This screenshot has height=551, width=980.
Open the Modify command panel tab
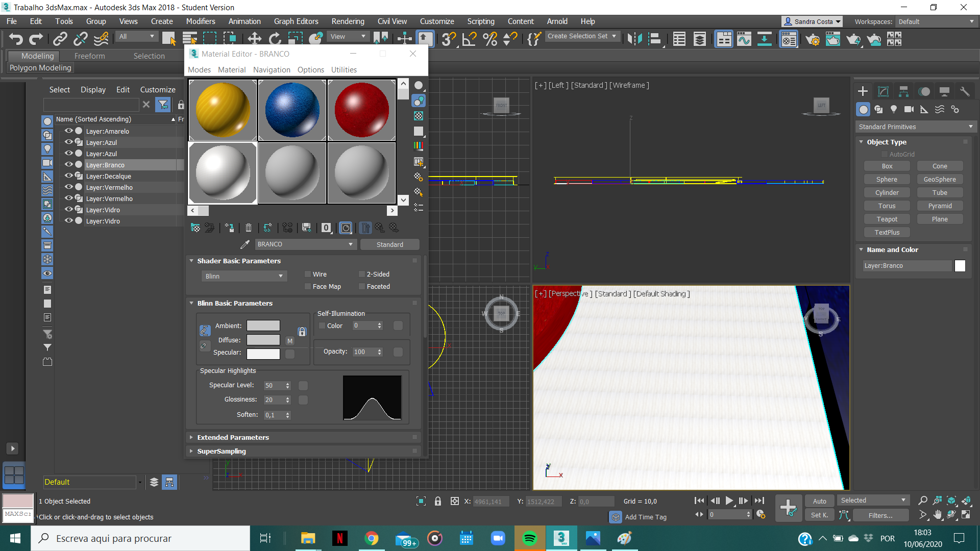(x=883, y=91)
